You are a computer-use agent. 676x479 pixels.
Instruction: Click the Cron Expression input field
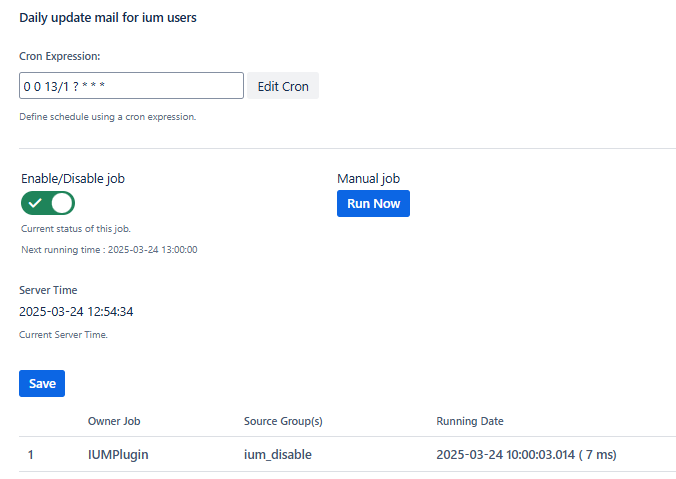tap(131, 86)
